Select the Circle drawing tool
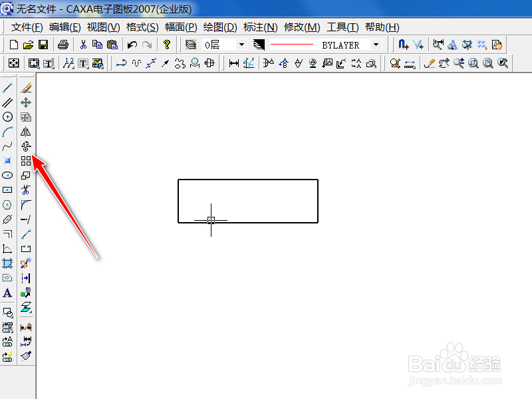Screen dimensions: 532x399 pos(7,117)
